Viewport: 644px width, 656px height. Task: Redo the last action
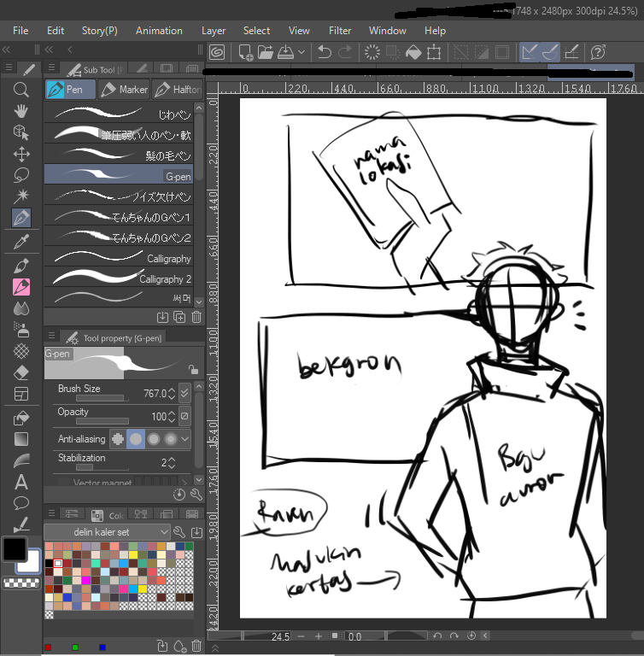pyautogui.click(x=345, y=52)
